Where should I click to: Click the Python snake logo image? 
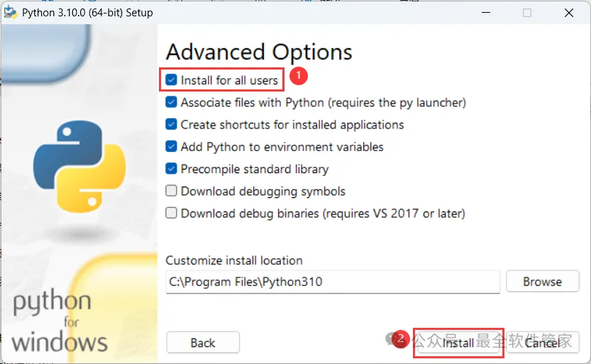(x=79, y=166)
